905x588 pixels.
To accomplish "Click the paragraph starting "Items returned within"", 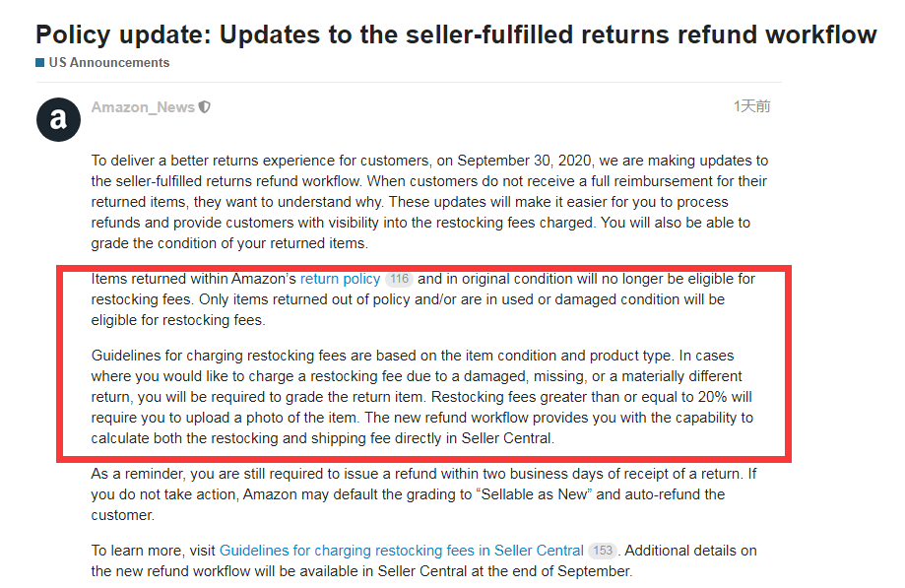I will 423,299.
